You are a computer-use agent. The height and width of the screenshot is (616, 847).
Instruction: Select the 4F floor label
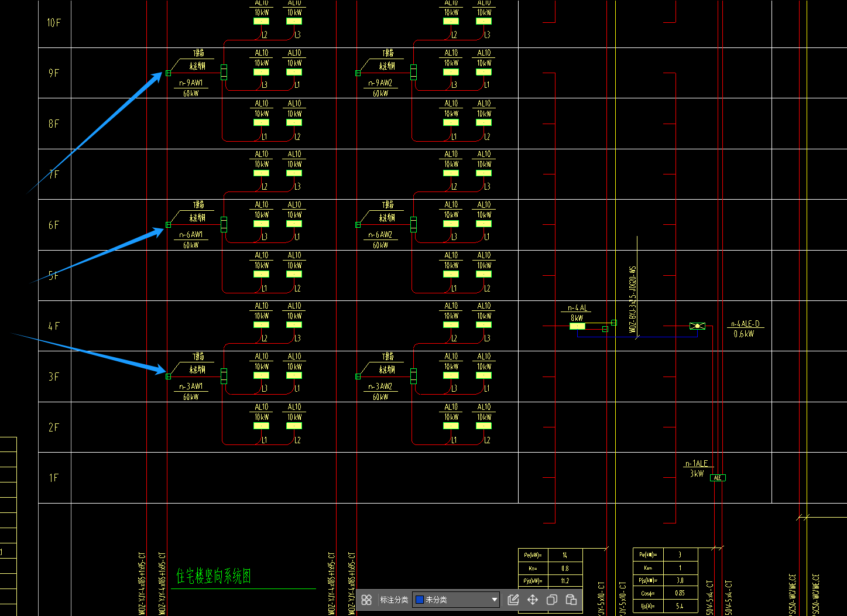[x=54, y=326]
